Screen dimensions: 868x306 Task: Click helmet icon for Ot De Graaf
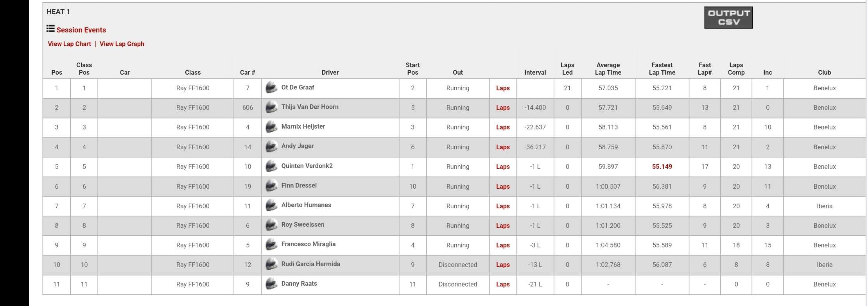tap(271, 88)
